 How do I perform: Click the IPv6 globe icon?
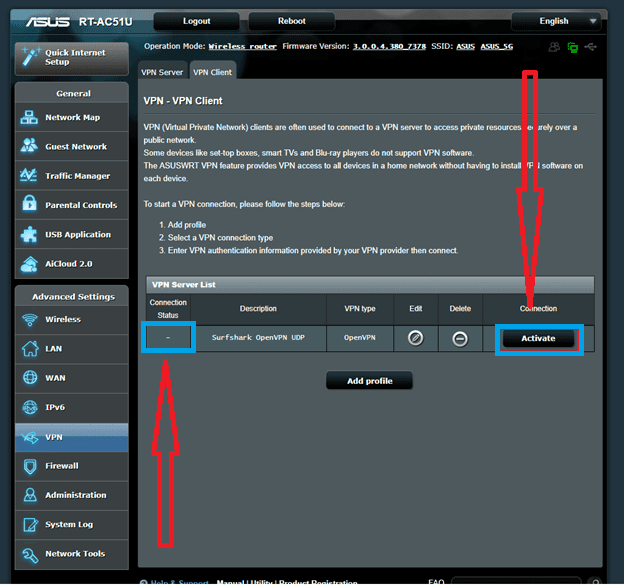30,407
